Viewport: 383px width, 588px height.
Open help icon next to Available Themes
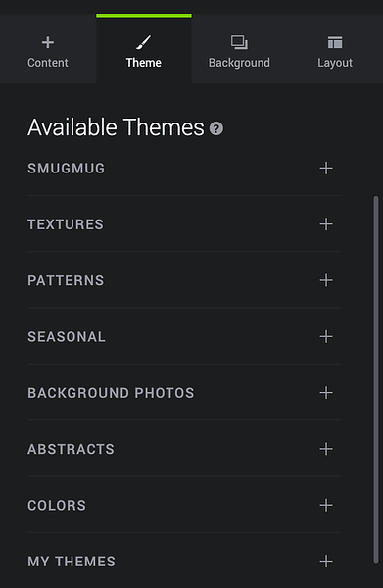click(x=216, y=128)
